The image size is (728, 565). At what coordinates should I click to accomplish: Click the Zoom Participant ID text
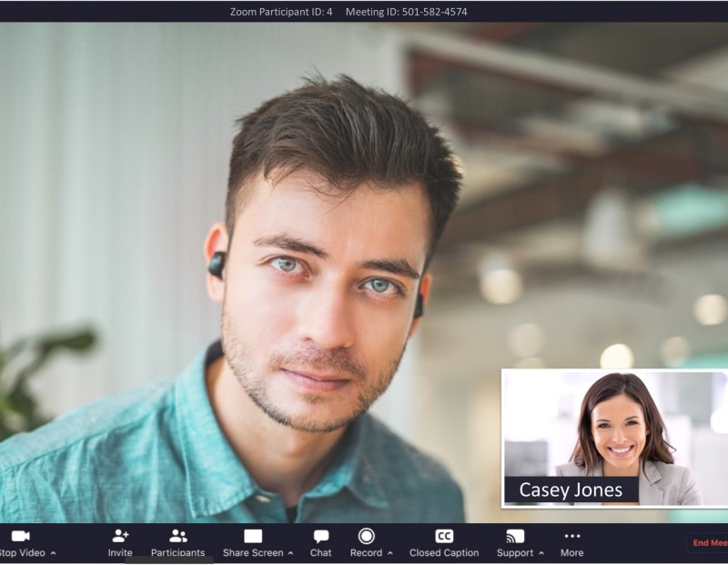coord(283,12)
